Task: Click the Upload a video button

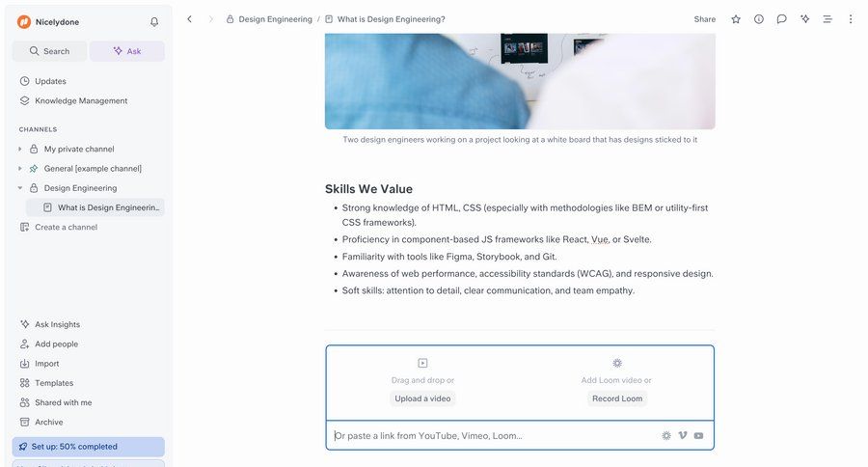Action: (422, 398)
